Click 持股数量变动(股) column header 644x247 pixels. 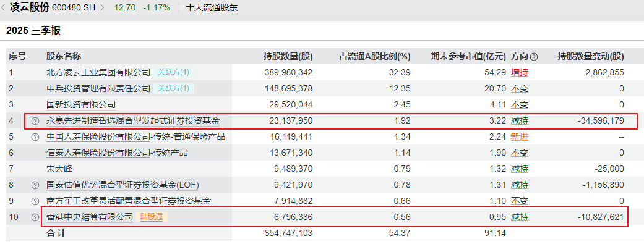point(590,56)
